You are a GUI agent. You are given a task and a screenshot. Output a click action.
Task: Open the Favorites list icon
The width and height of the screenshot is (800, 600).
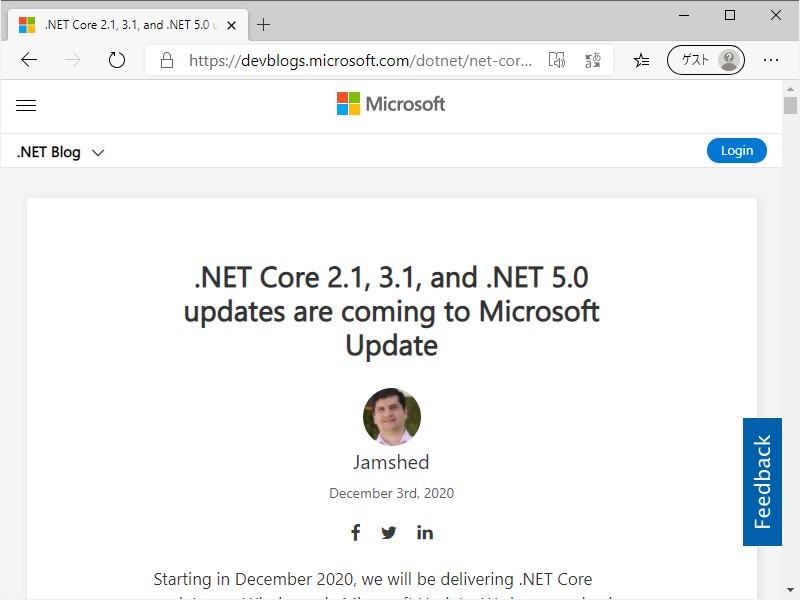(x=642, y=60)
